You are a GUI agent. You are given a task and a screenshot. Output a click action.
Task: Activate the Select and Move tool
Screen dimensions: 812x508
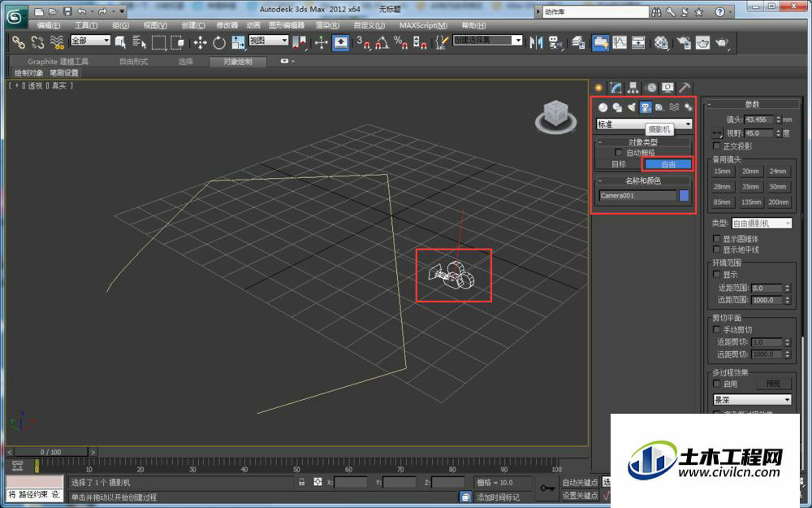tap(200, 42)
